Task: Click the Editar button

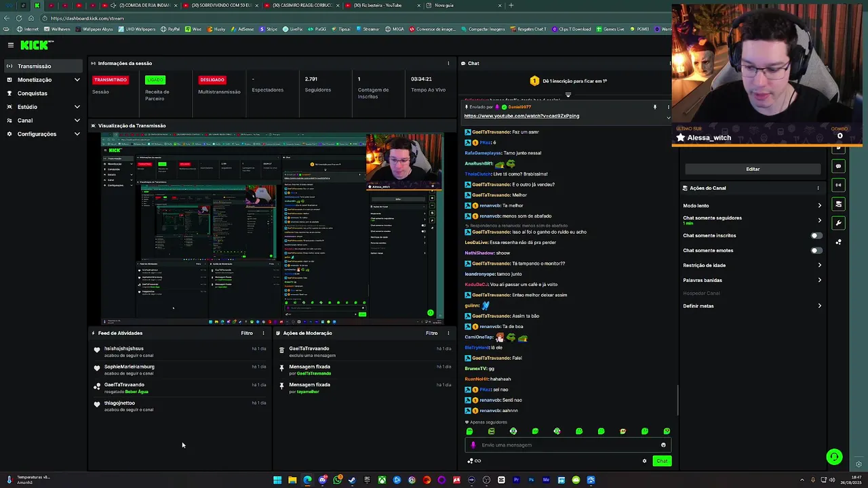Action: [x=753, y=169]
